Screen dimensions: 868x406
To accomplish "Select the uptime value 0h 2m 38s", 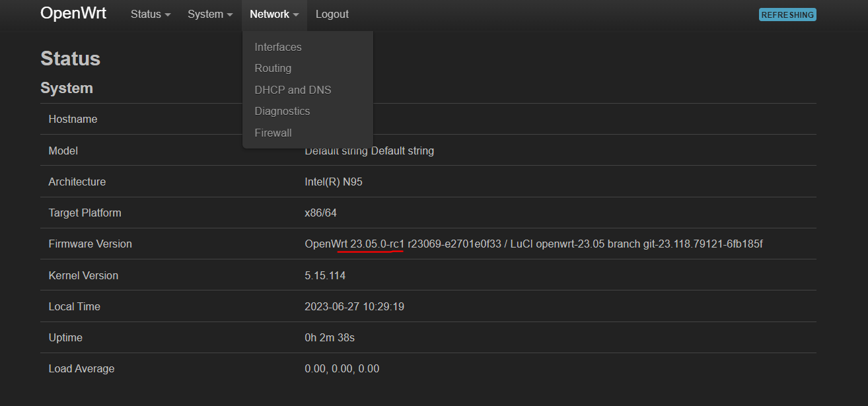I will 330,338.
